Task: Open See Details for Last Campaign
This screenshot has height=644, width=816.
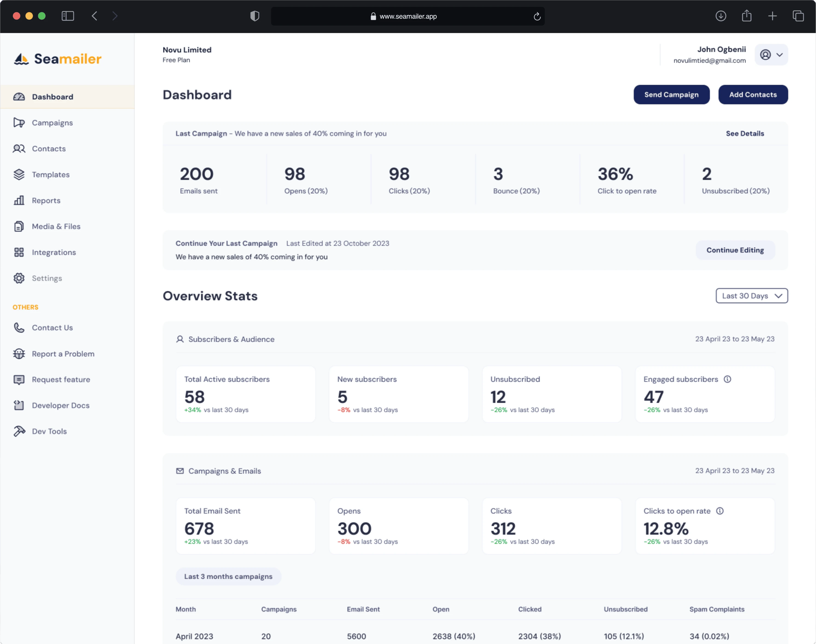Action: click(745, 133)
